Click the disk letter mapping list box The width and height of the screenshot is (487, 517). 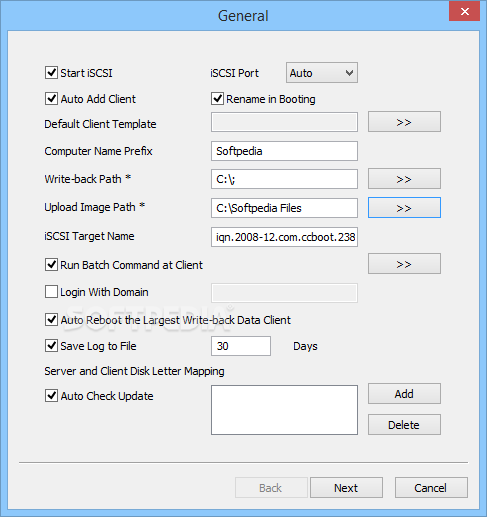click(284, 410)
